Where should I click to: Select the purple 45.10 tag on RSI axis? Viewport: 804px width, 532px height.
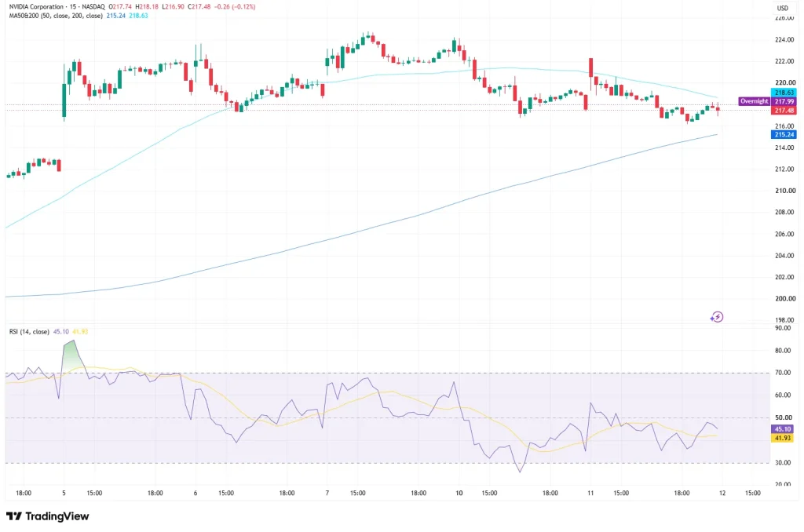point(783,429)
